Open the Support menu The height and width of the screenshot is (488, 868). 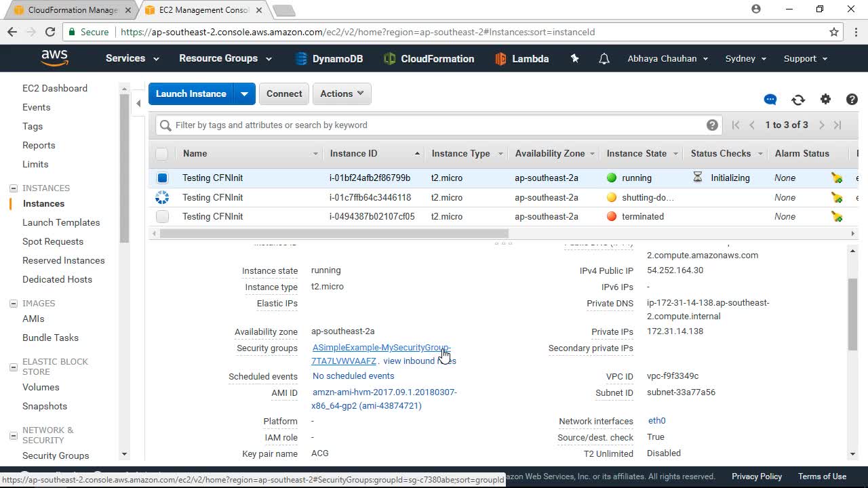pos(806,58)
